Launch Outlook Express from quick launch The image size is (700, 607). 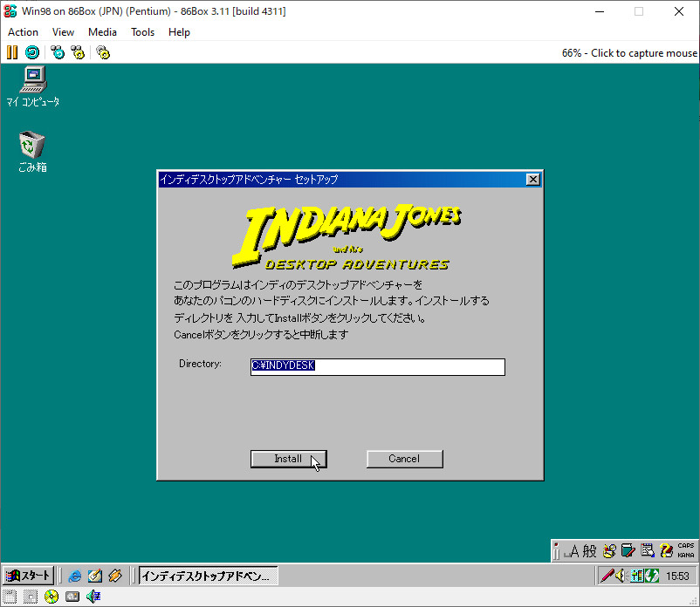click(94, 576)
